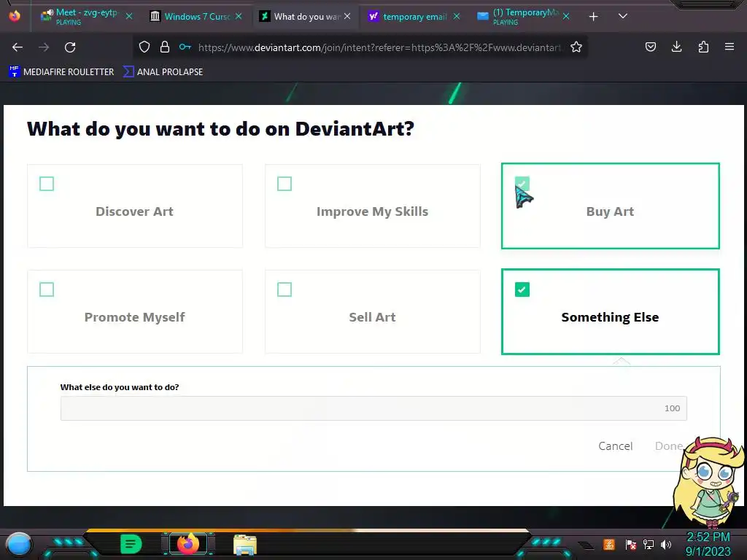
Task: Open the MEDIAFIRE ROULETTER bookmark
Action: click(61, 72)
